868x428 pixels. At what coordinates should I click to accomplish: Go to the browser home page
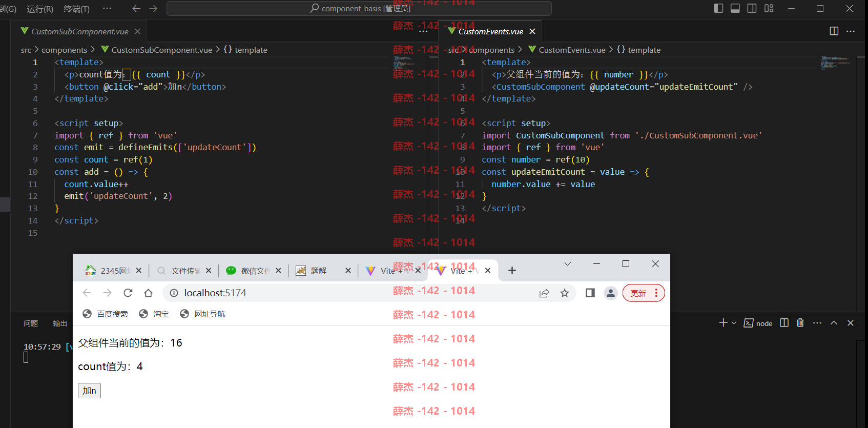(149, 293)
